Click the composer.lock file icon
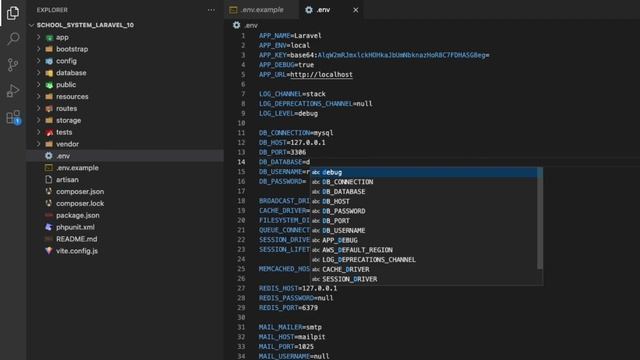Viewport: 640px width, 360px height. pos(49,203)
